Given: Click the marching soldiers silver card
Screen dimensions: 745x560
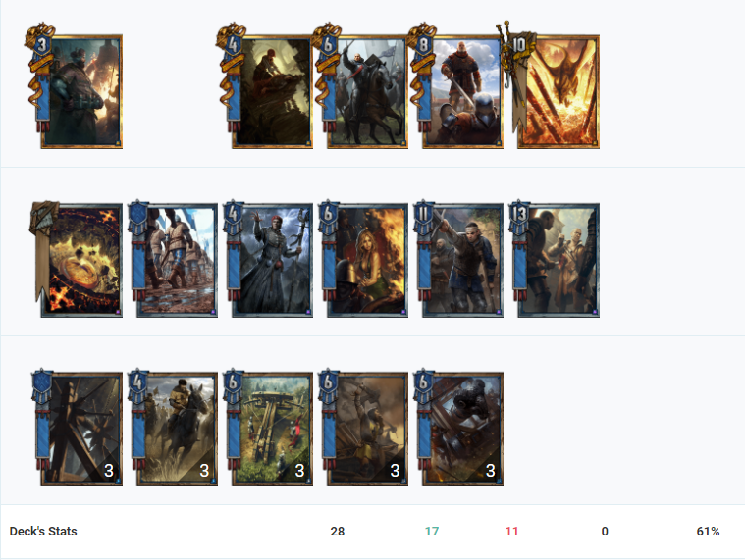Looking at the screenshot, I should [174, 259].
